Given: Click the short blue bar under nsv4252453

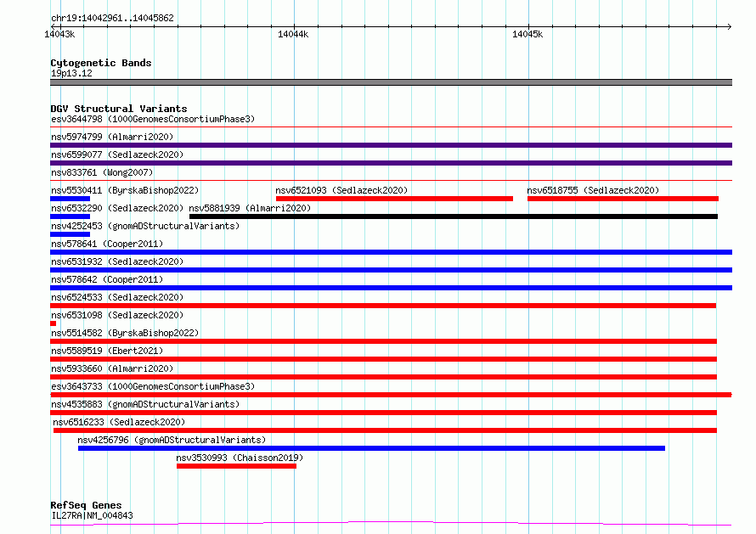Looking at the screenshot, I should [x=70, y=234].
